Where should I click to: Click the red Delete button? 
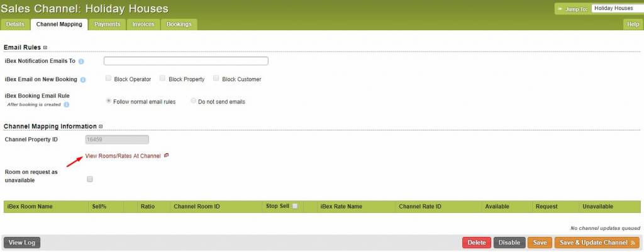477,243
